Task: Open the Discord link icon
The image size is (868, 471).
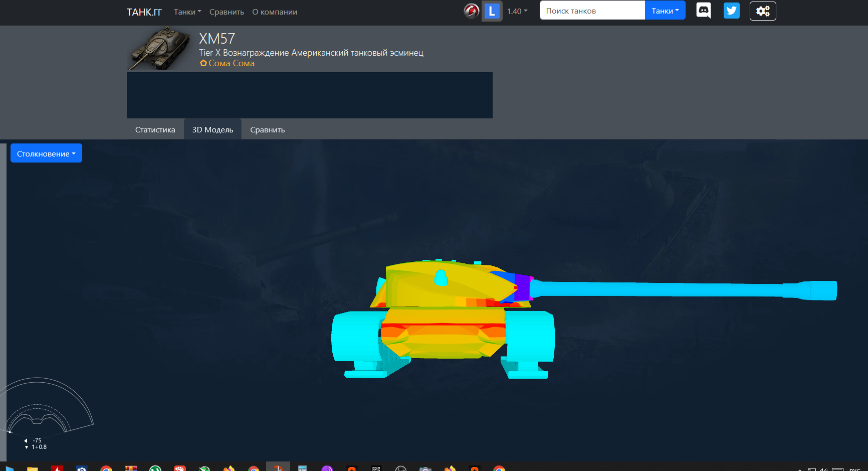Action: [x=704, y=11]
